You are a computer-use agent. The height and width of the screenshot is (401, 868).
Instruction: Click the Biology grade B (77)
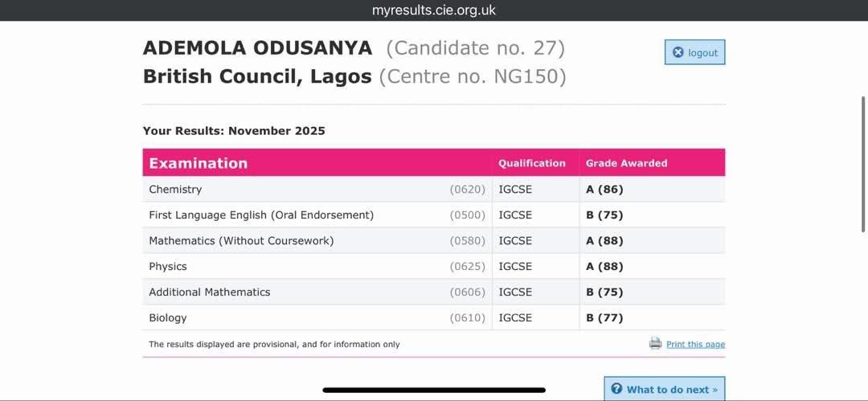(x=604, y=318)
